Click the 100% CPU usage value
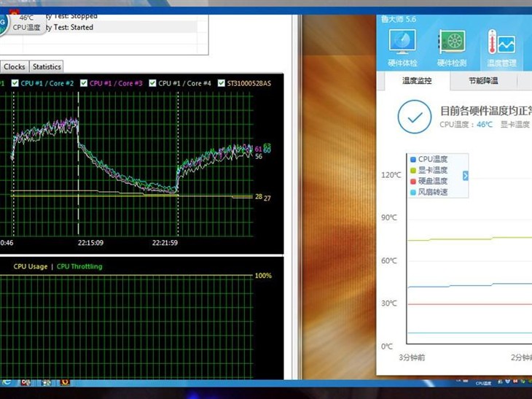The image size is (532, 399). [x=263, y=276]
